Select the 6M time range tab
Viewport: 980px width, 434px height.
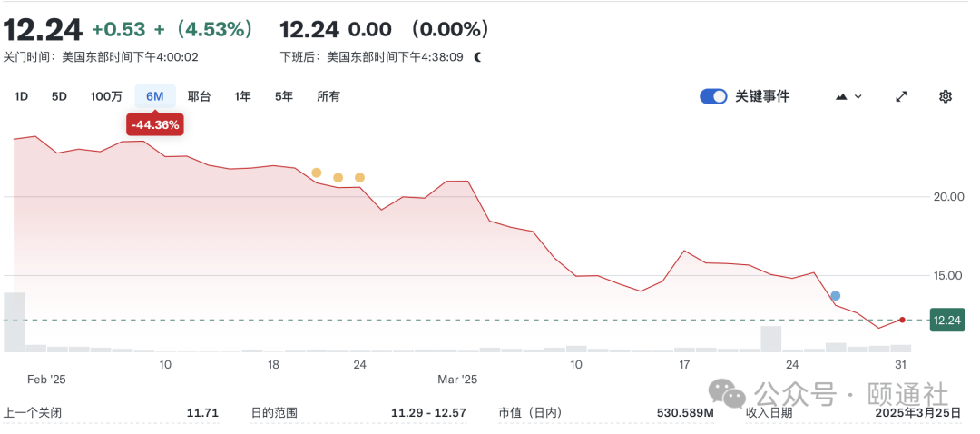[x=155, y=96]
